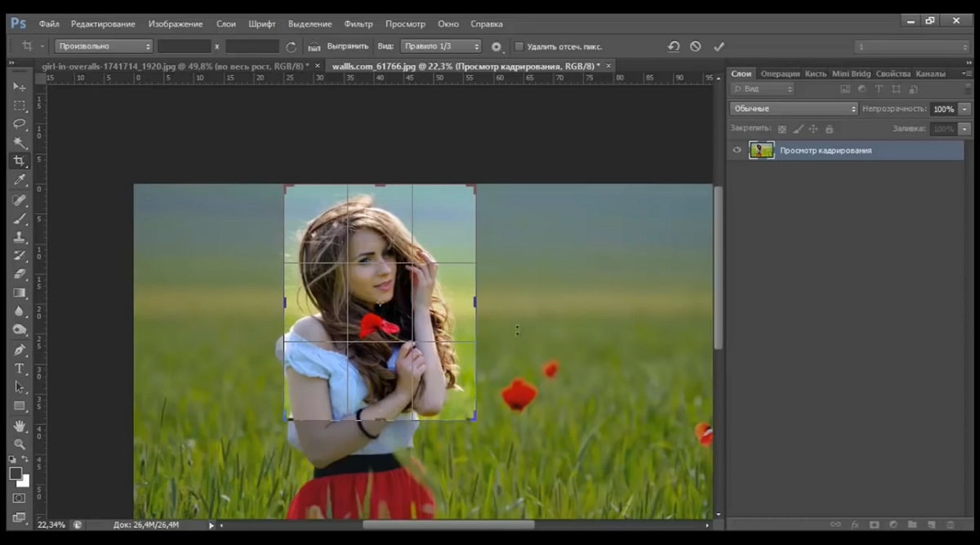Open the 'Правило 1/3' overlay view dropdown
The height and width of the screenshot is (545, 980).
coord(440,47)
